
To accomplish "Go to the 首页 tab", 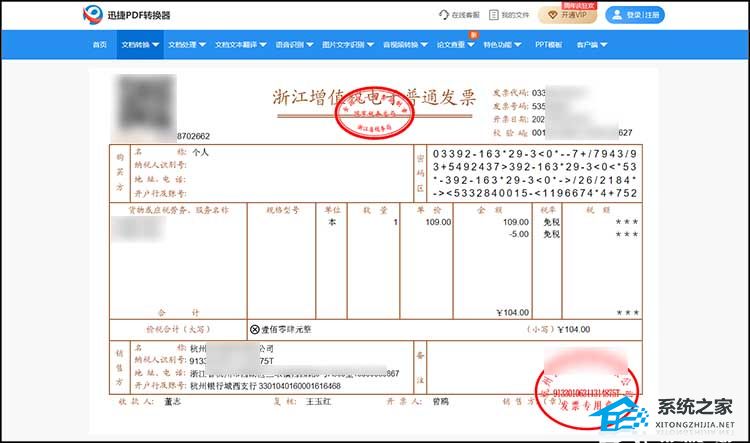I will coord(99,45).
